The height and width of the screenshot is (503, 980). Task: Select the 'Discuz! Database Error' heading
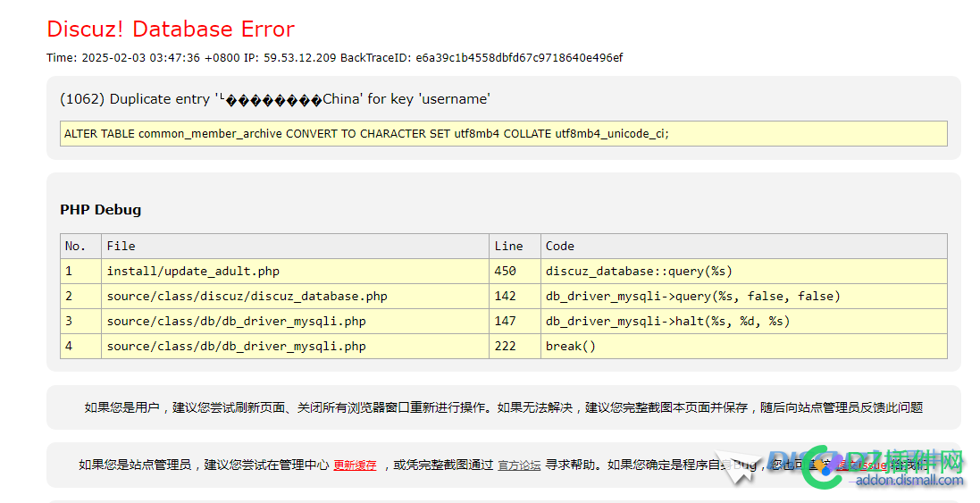171,29
